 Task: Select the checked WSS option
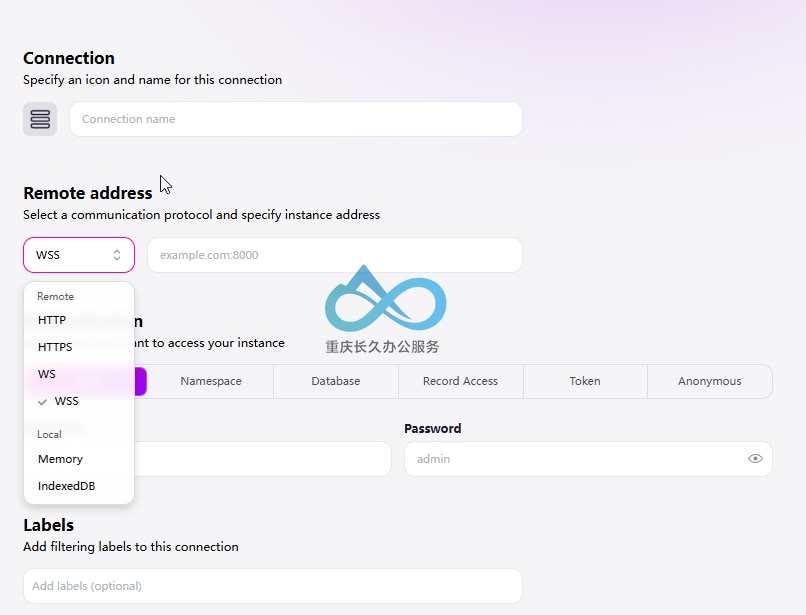(x=79, y=401)
